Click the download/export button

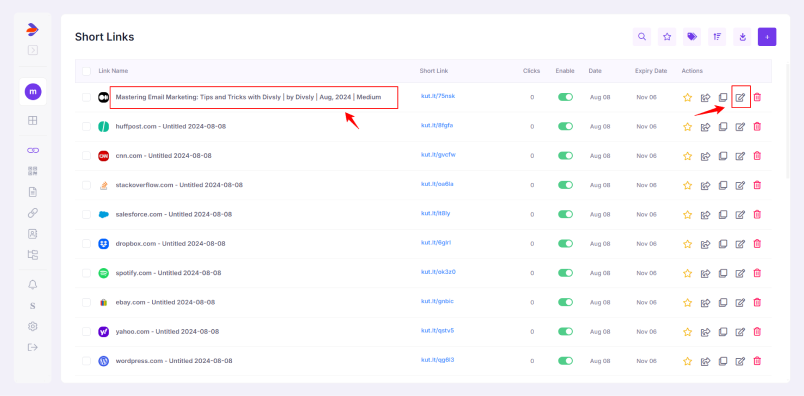(742, 37)
